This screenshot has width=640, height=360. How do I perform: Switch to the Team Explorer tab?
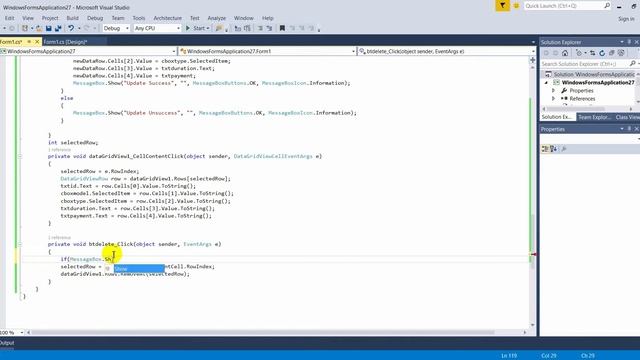click(x=594, y=117)
